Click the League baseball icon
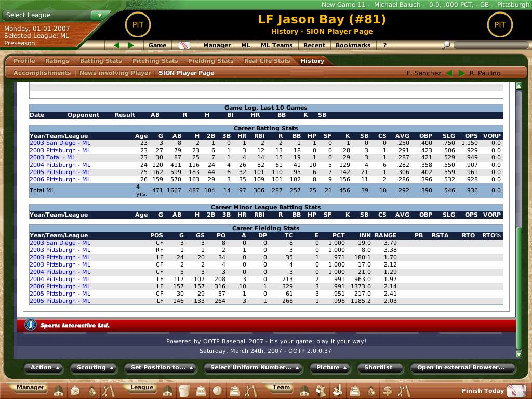Image resolution: width=532 pixels, height=399 pixels. point(218,390)
